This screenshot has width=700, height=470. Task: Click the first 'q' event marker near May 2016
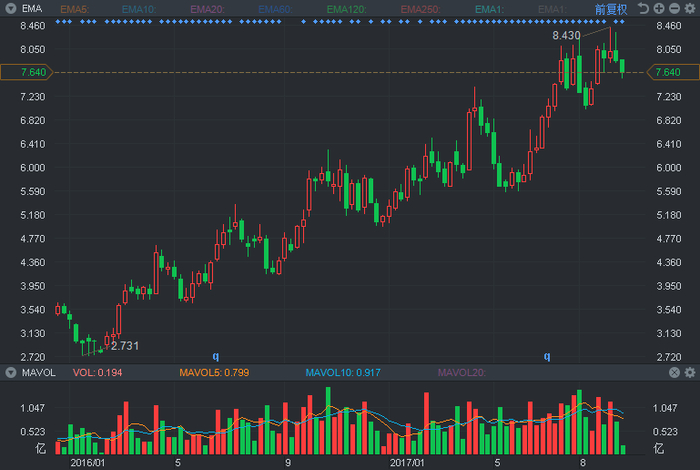pos(216,356)
